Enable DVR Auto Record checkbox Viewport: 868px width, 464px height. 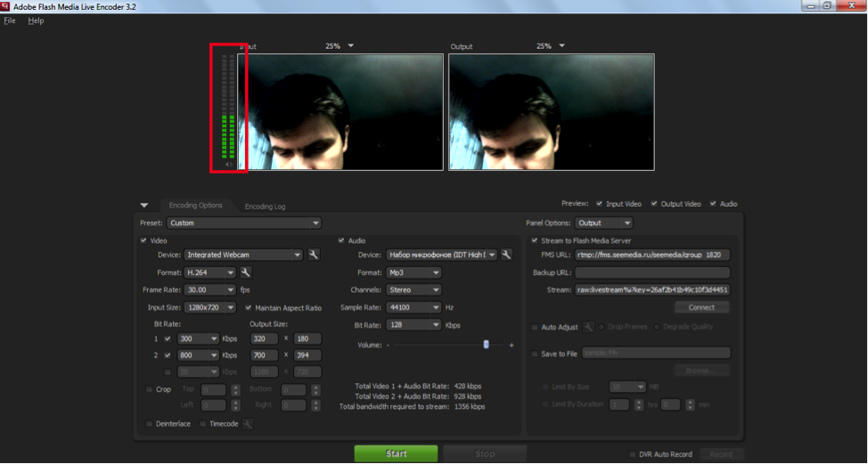[632, 454]
